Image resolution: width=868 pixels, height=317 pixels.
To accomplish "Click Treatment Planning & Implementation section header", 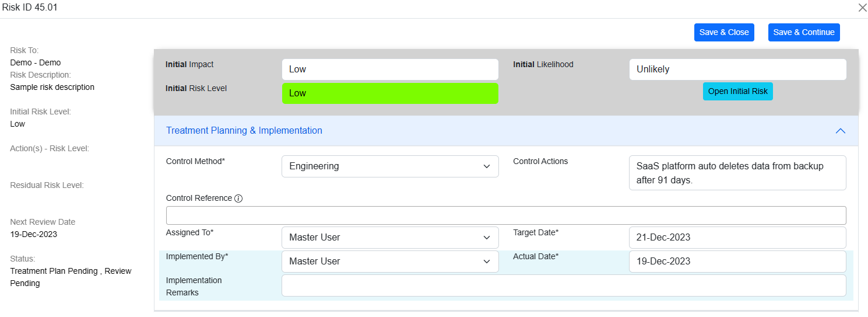I will (244, 131).
